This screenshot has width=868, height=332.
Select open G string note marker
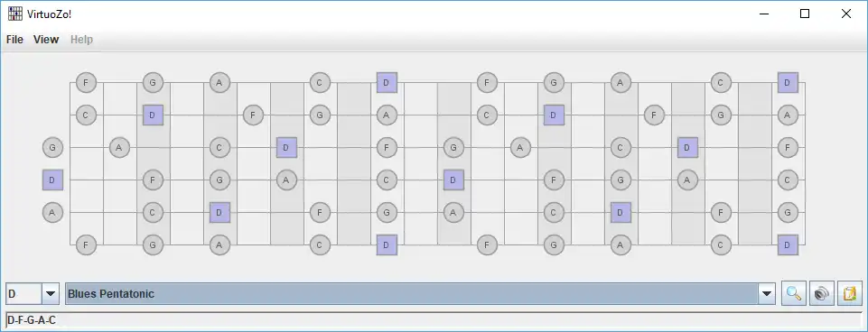point(52,148)
